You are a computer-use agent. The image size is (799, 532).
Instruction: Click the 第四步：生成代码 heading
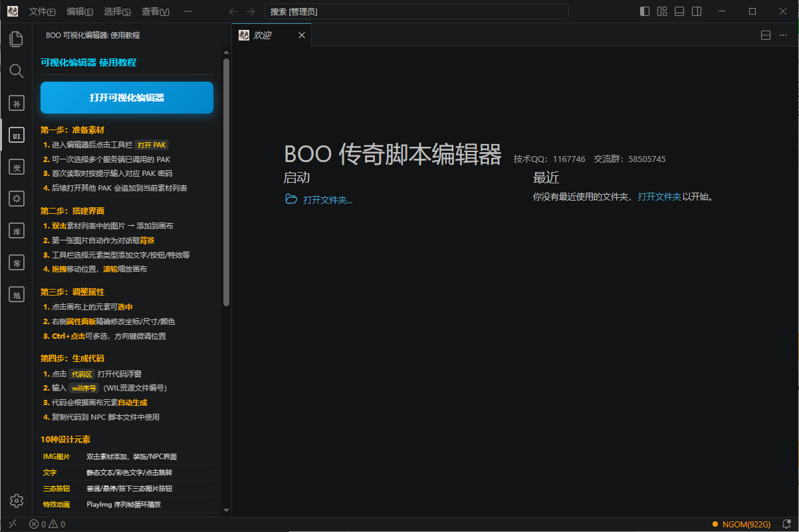[72, 358]
